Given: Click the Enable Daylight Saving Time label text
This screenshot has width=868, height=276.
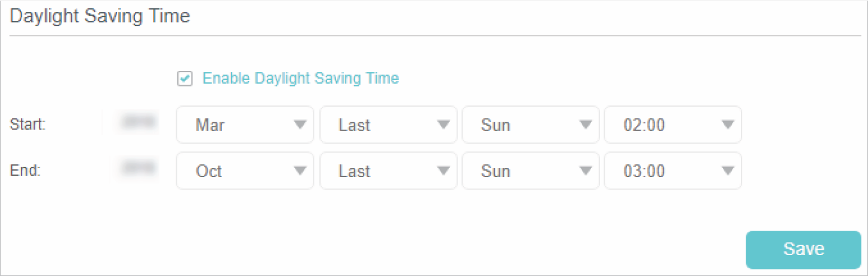Looking at the screenshot, I should (300, 78).
